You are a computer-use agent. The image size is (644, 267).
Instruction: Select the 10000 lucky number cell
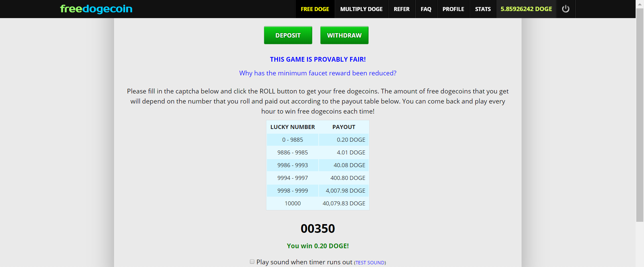click(x=292, y=203)
